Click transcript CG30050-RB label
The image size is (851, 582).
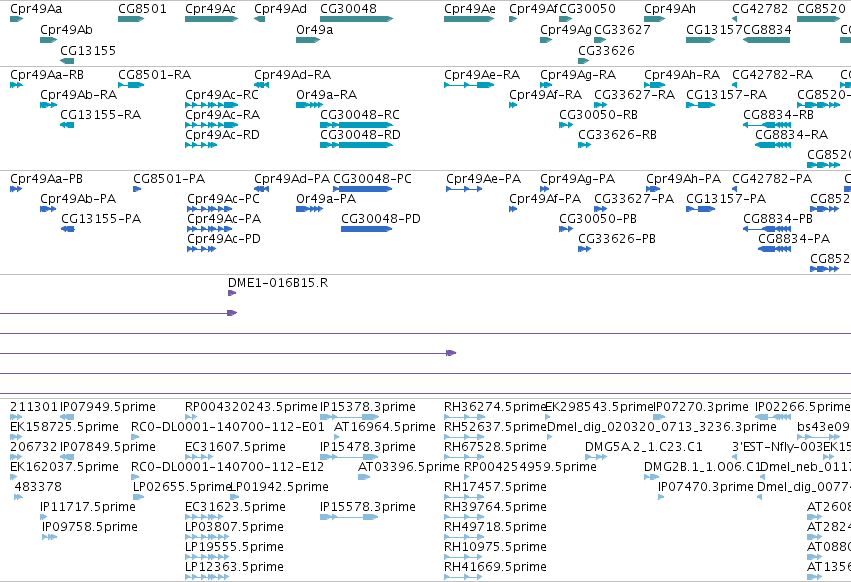[599, 115]
